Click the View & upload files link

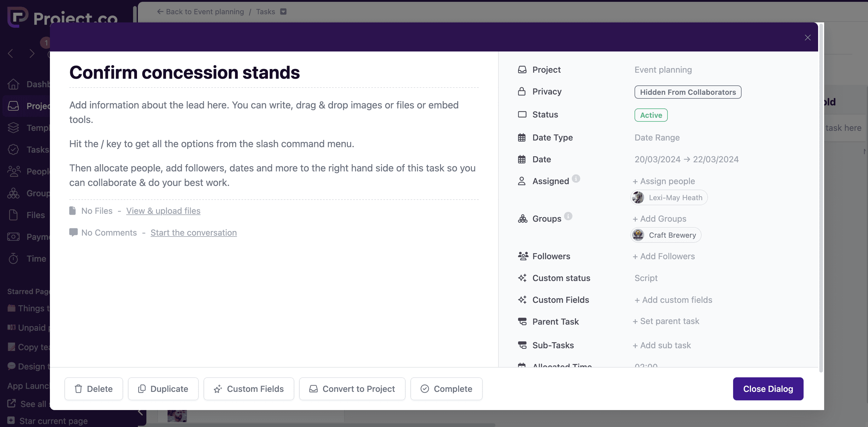pyautogui.click(x=163, y=211)
